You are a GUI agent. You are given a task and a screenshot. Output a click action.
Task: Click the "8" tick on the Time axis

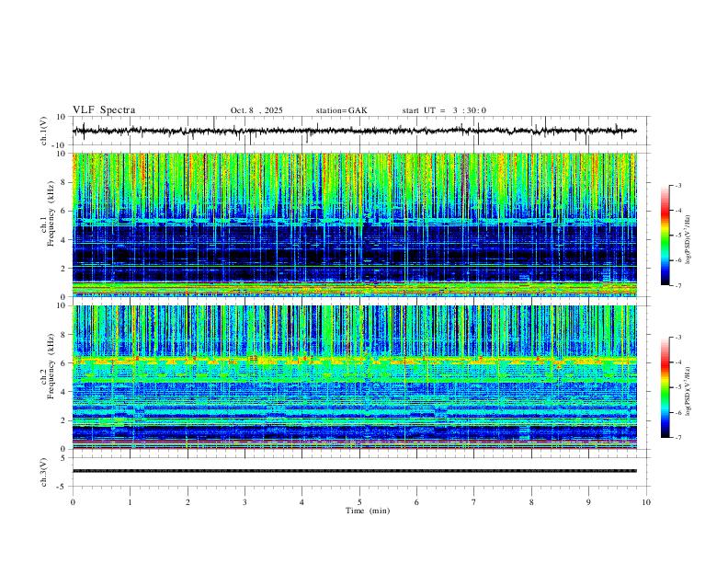tap(531, 502)
